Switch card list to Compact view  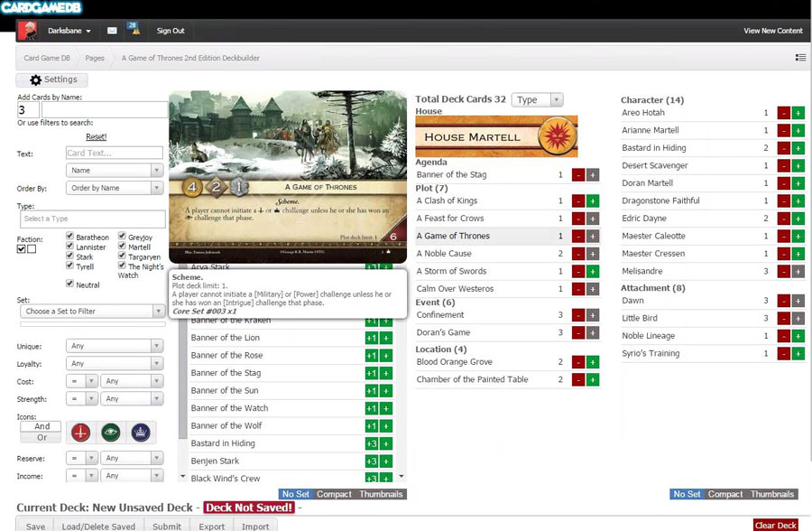coord(334,495)
